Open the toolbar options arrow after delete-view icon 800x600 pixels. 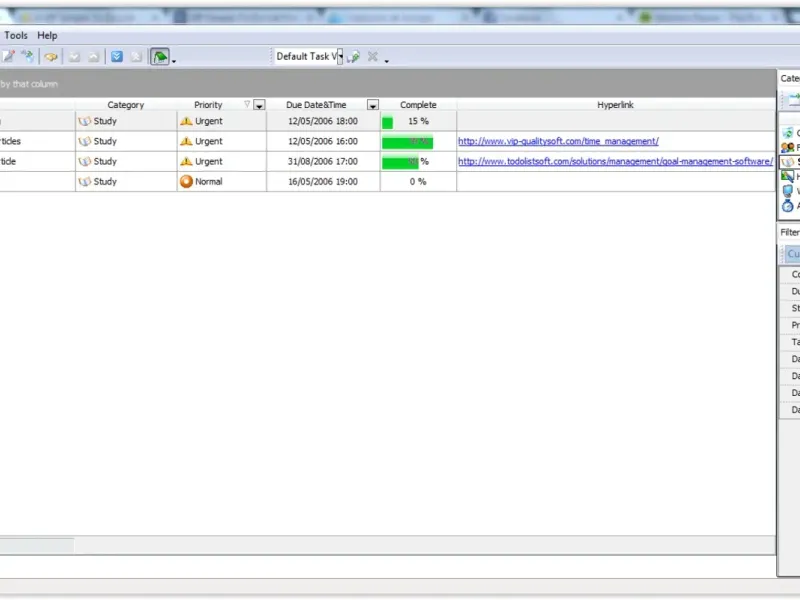tap(387, 60)
